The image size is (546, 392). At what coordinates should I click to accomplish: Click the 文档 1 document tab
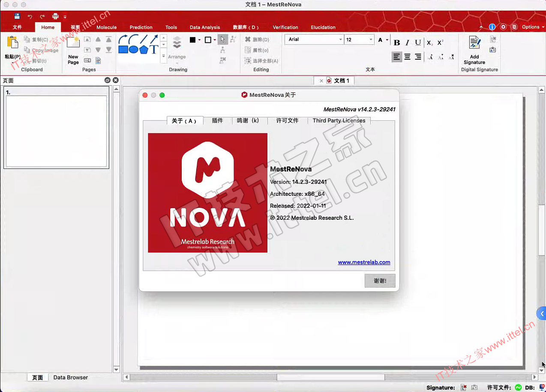tap(342, 81)
